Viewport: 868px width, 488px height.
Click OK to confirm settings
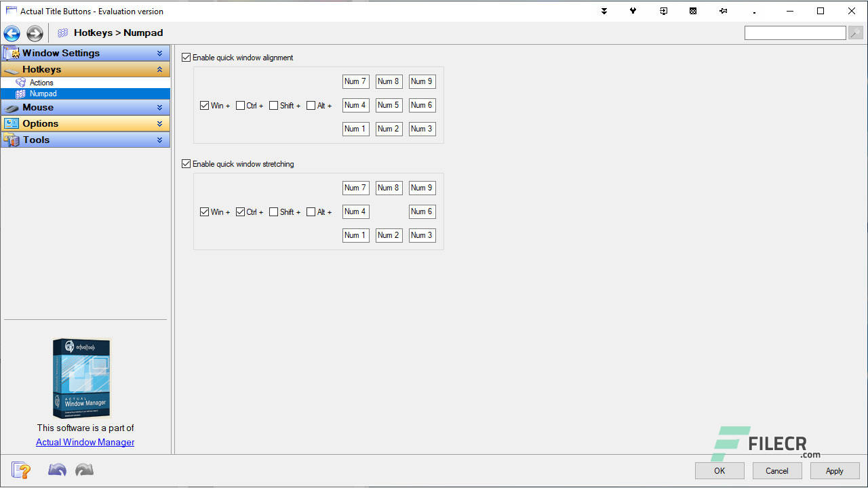(x=719, y=471)
